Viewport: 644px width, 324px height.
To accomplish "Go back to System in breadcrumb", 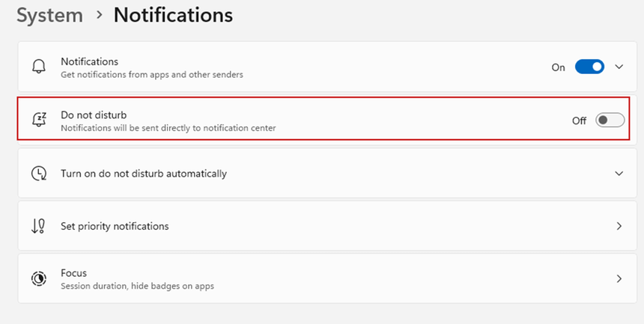I will coord(48,15).
